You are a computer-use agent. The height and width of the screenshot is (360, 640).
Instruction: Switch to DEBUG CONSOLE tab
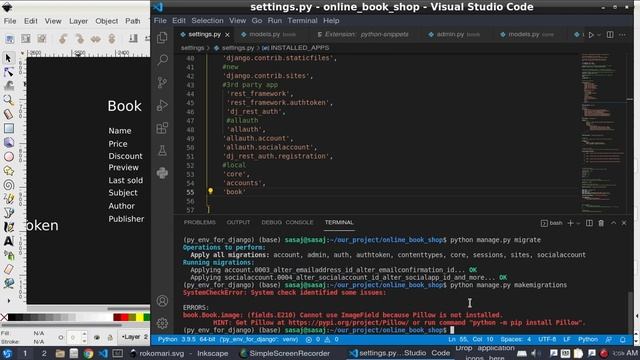pos(287,222)
